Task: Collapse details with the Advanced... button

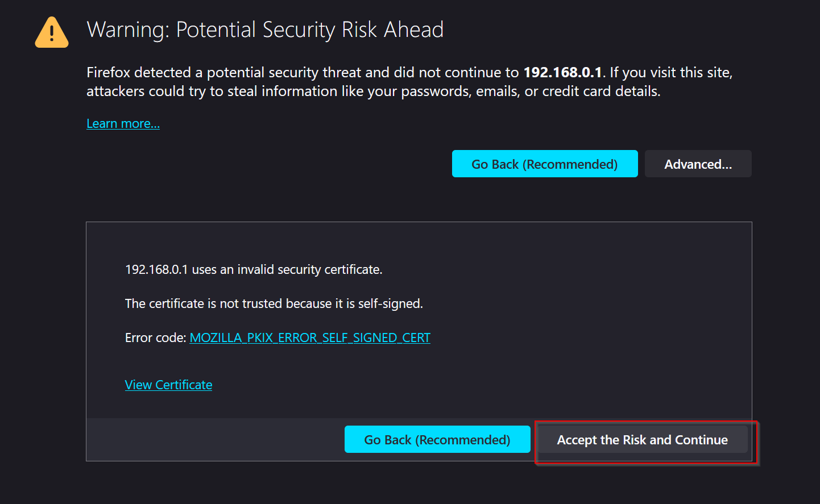Action: (698, 164)
